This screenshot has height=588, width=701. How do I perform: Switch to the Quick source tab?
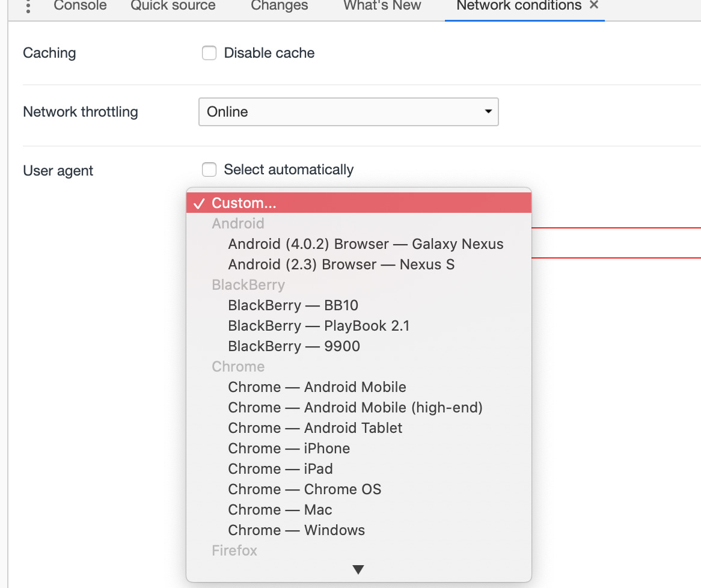[173, 5]
